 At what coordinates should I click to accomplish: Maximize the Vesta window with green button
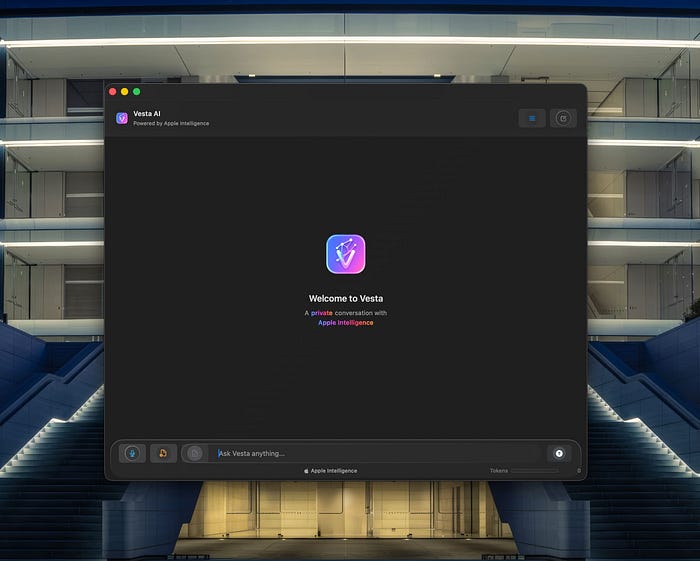pos(137,91)
